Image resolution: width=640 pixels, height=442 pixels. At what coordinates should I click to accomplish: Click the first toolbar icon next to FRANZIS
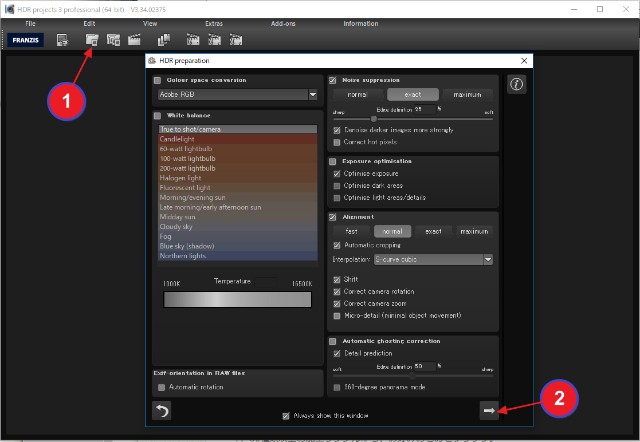pyautogui.click(x=63, y=41)
